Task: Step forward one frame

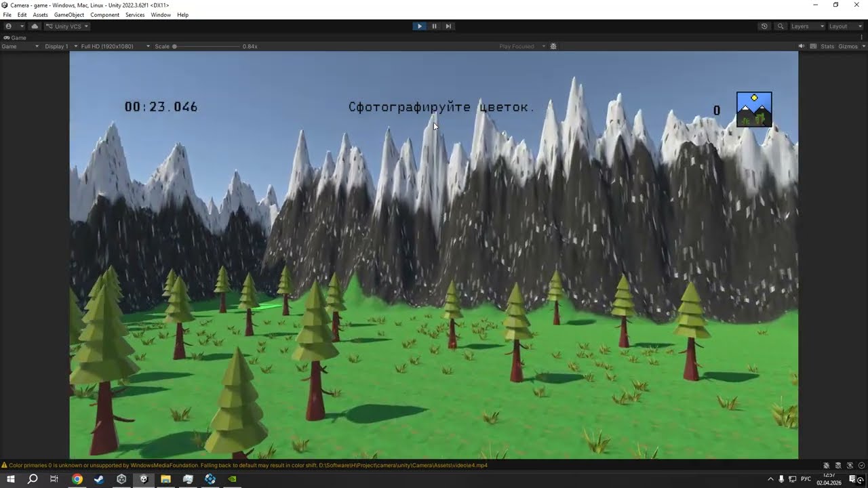Action: coord(448,26)
